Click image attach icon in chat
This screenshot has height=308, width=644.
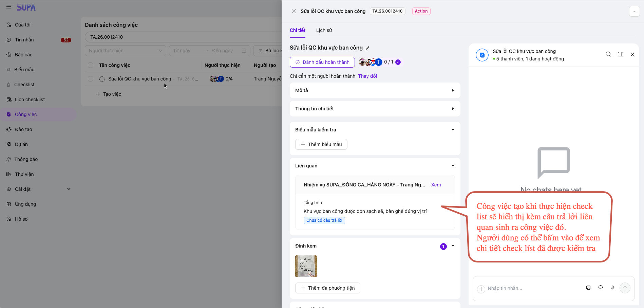[x=588, y=288]
